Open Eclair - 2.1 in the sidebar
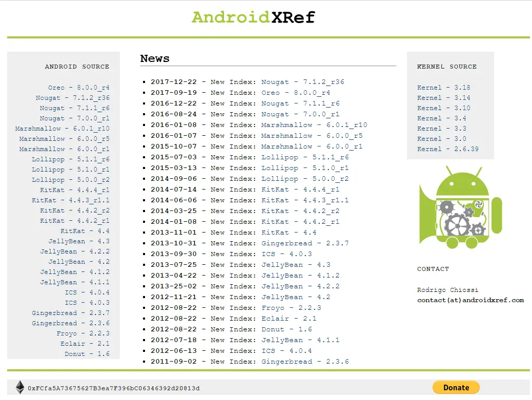 coord(85,343)
